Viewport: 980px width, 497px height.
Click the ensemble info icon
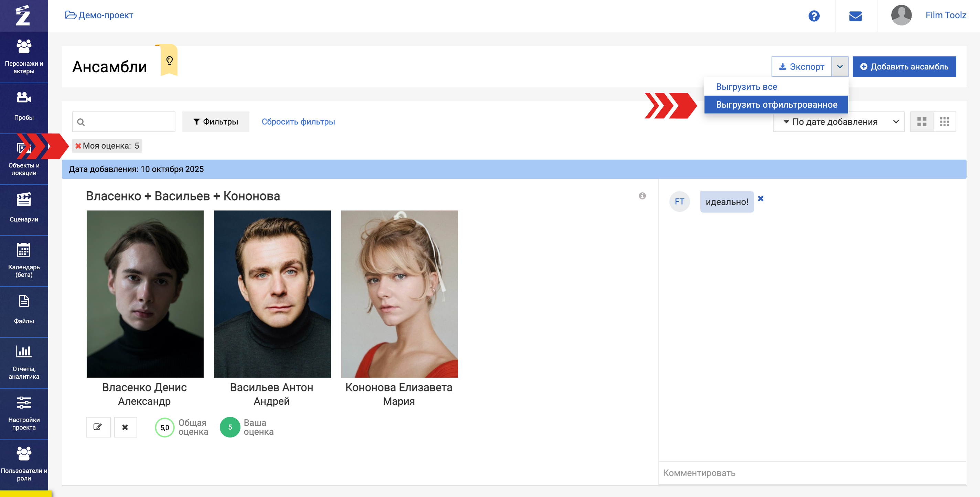pos(642,196)
